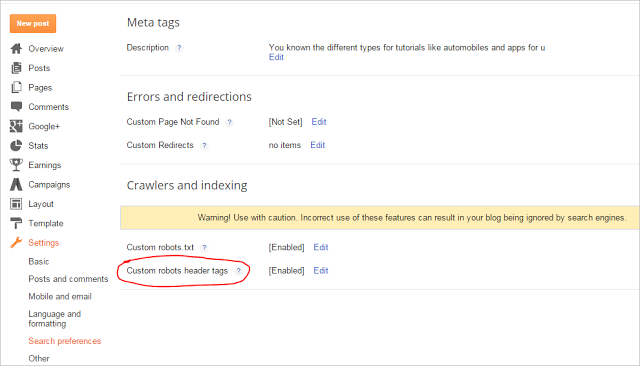This screenshot has height=366, width=640.
Task: Open help for Description setting
Action: pyautogui.click(x=179, y=48)
